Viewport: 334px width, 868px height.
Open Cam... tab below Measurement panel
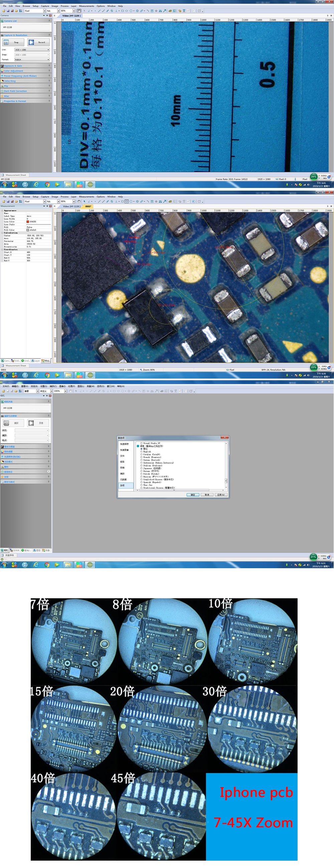pos(5,361)
